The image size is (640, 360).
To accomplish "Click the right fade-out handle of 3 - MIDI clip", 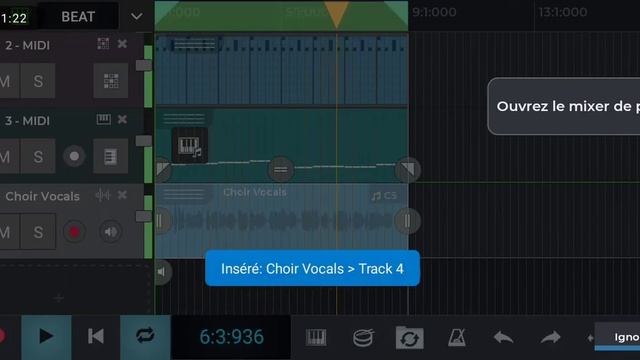I will 408,169.
